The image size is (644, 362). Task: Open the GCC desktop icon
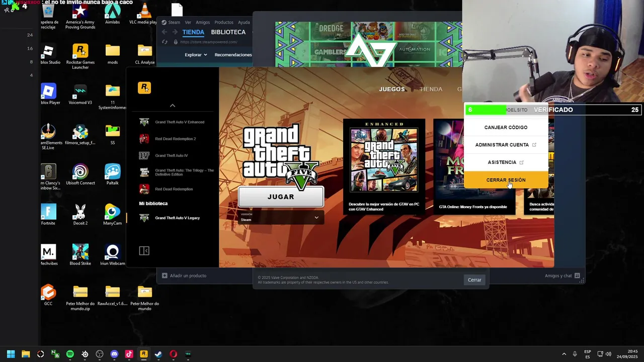[48, 296]
